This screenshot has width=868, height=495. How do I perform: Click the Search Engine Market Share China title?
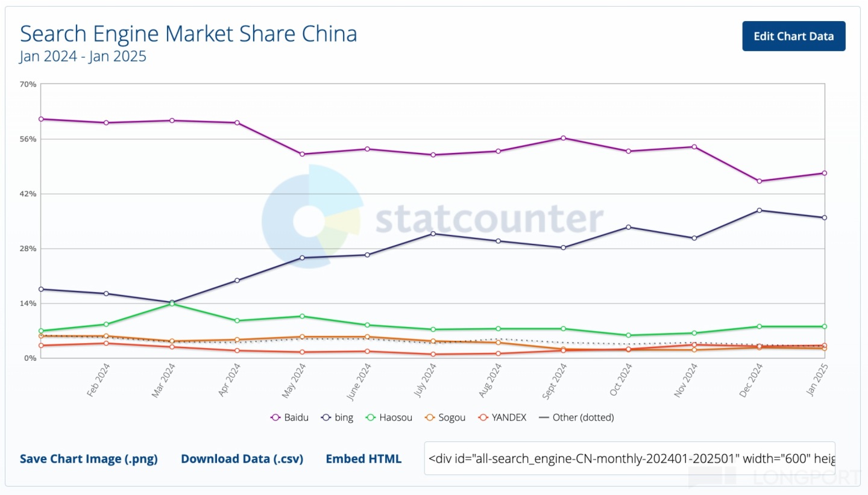[189, 34]
